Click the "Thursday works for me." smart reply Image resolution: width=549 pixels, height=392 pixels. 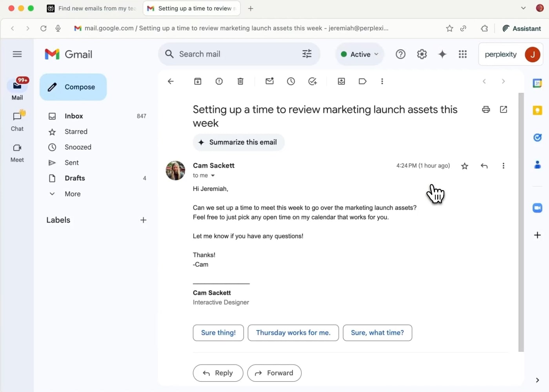pyautogui.click(x=293, y=333)
